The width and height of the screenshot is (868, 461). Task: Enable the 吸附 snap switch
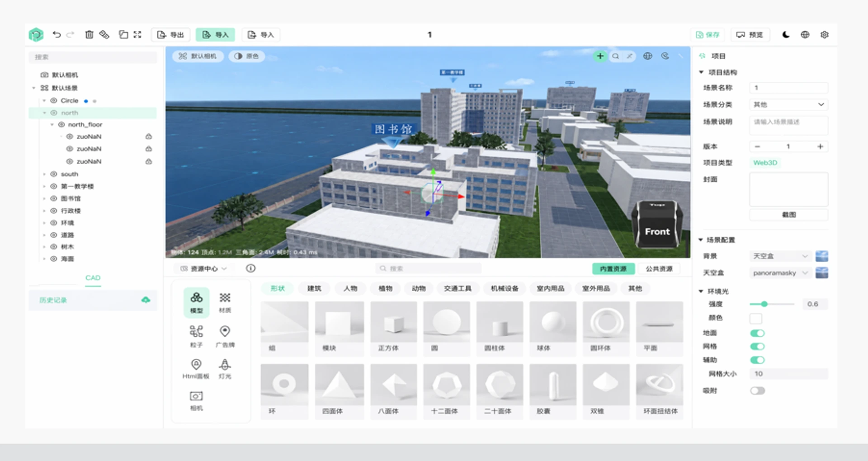(757, 390)
